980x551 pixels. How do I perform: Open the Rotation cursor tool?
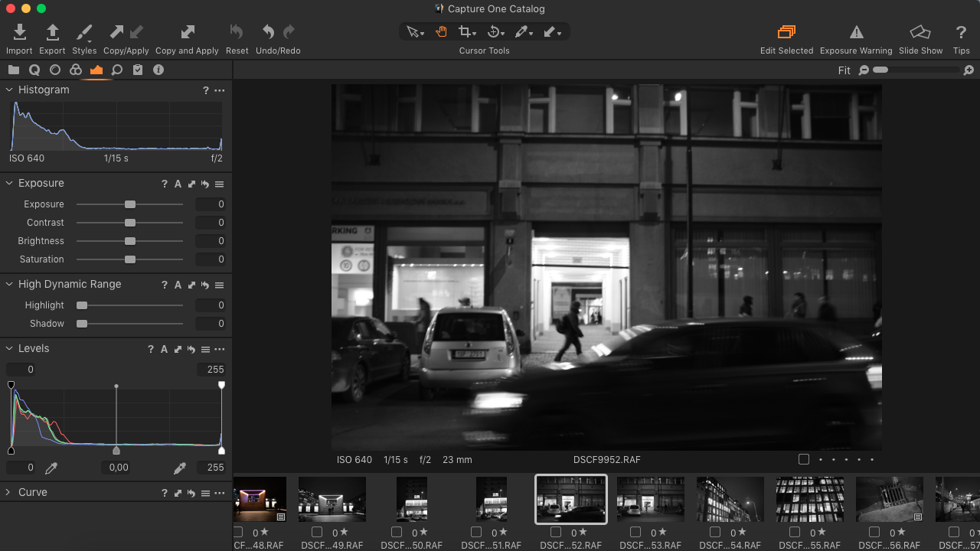pyautogui.click(x=495, y=31)
